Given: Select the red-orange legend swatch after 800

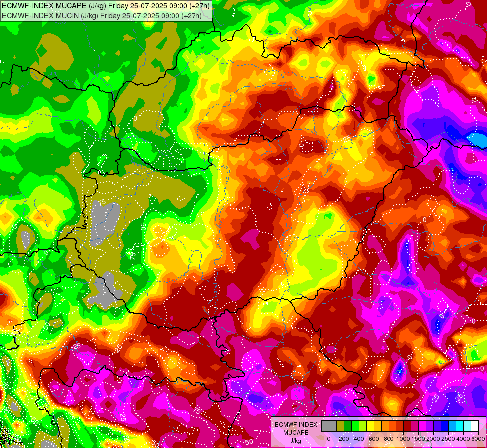Looking at the screenshot, I should click(x=392, y=426).
